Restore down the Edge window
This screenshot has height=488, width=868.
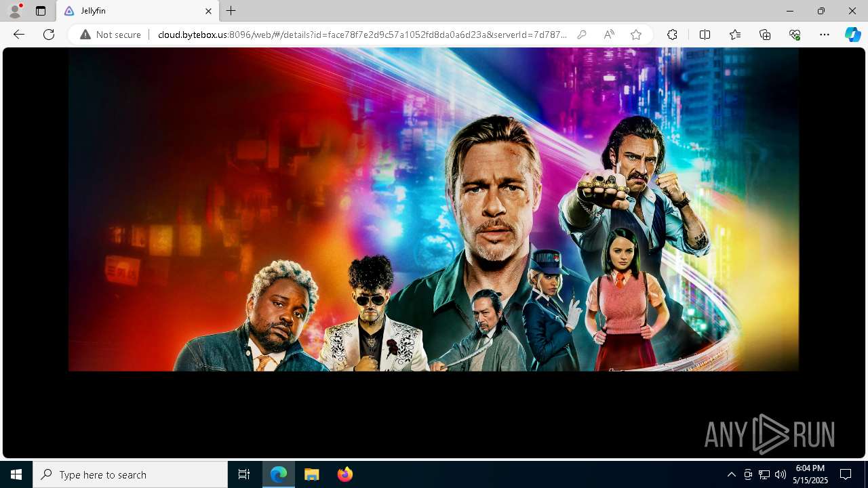[x=821, y=11]
